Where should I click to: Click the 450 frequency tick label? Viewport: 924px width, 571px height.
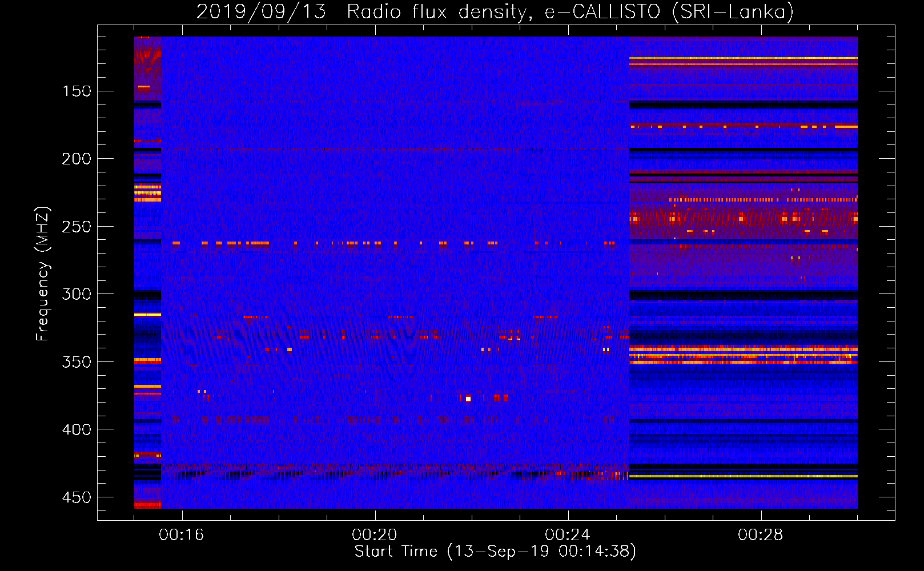coord(77,497)
